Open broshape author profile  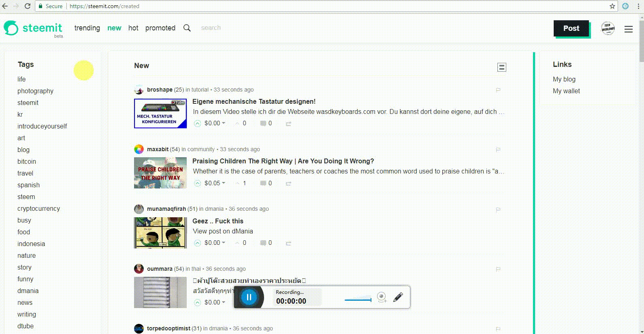pyautogui.click(x=160, y=90)
